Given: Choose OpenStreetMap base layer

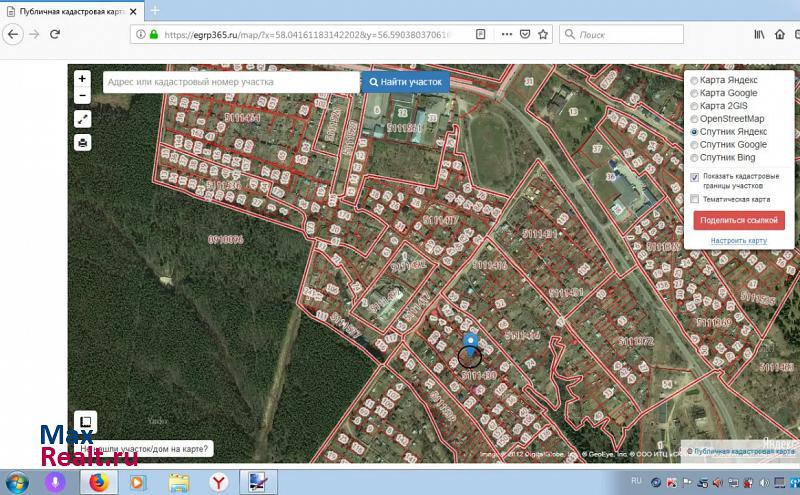Looking at the screenshot, I should coord(695,119).
